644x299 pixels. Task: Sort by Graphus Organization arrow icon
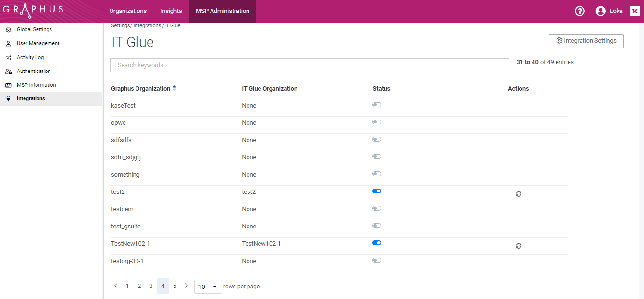(174, 88)
